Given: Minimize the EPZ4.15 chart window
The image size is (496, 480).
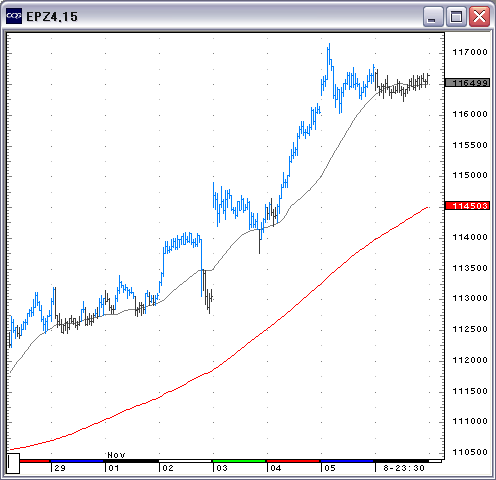Looking at the screenshot, I should click(x=432, y=17).
